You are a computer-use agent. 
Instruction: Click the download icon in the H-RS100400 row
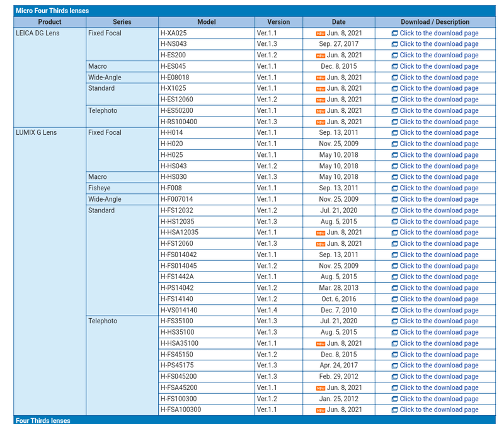tap(394, 122)
